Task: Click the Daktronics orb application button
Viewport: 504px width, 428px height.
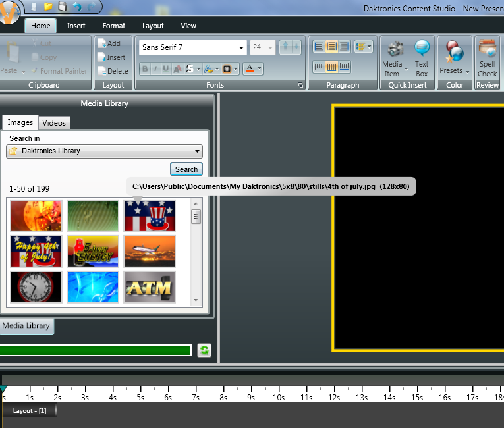Action: click(9, 15)
